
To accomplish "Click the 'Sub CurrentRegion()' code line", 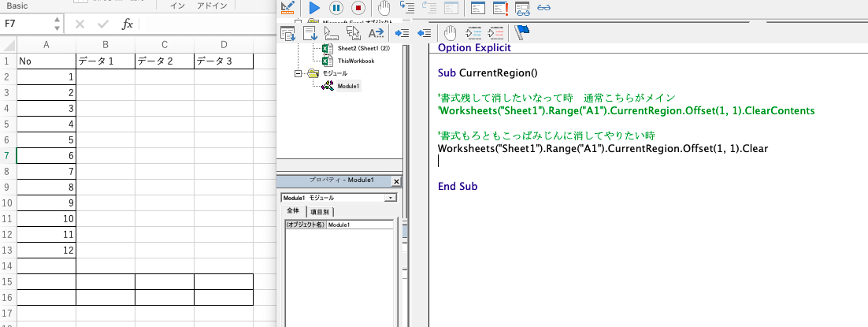I will tap(488, 72).
